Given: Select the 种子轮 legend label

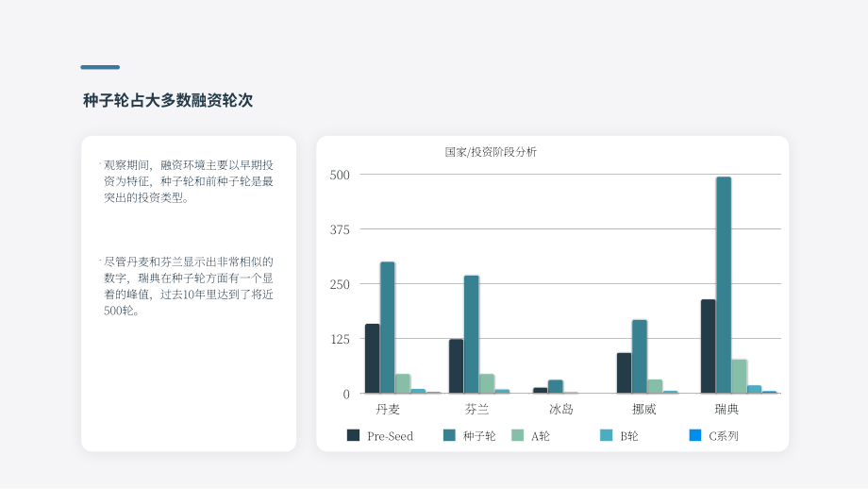Looking at the screenshot, I should click(x=479, y=436).
